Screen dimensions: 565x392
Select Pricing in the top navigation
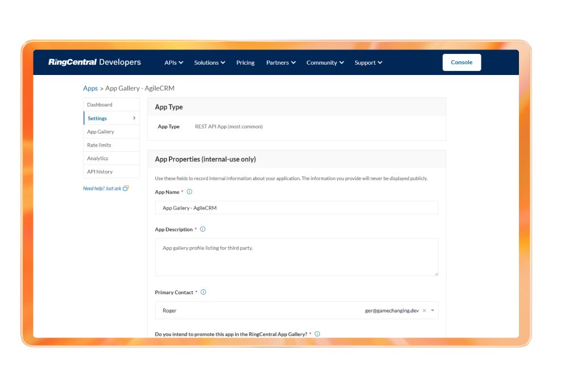pyautogui.click(x=245, y=62)
